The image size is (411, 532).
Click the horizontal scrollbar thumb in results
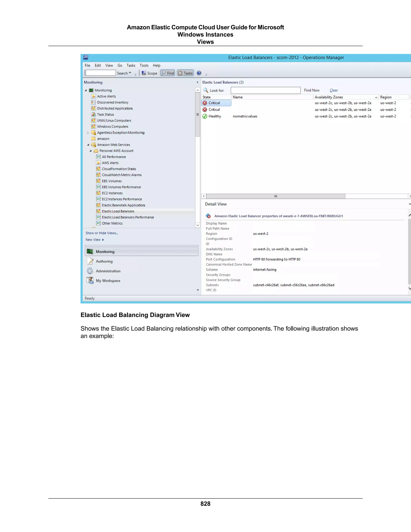pyautogui.click(x=276, y=196)
